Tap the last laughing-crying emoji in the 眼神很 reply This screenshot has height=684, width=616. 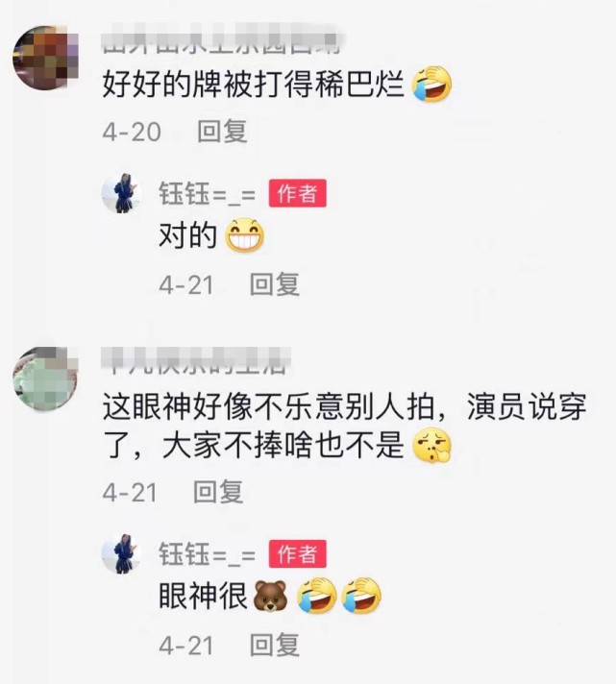click(361, 596)
